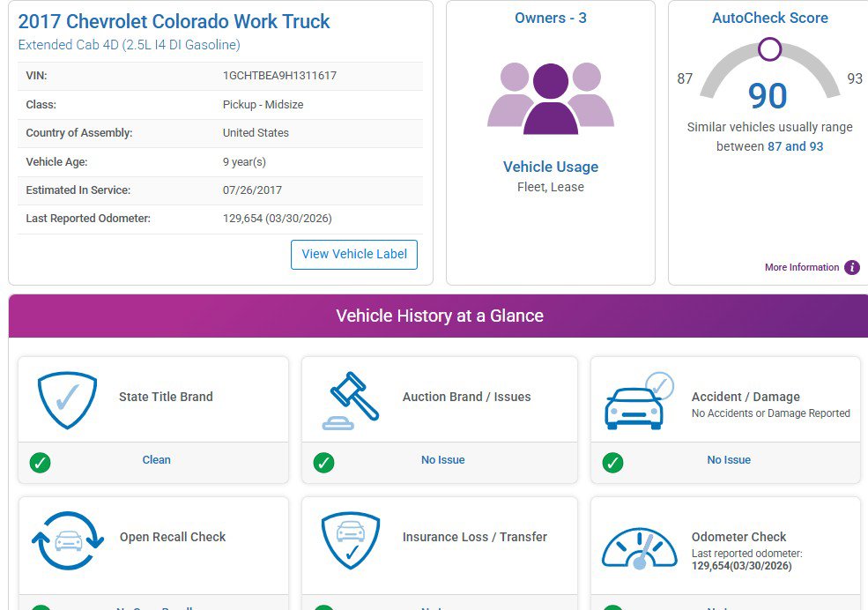The height and width of the screenshot is (610, 868).
Task: Click the State Title Brand shield icon
Action: (x=68, y=399)
